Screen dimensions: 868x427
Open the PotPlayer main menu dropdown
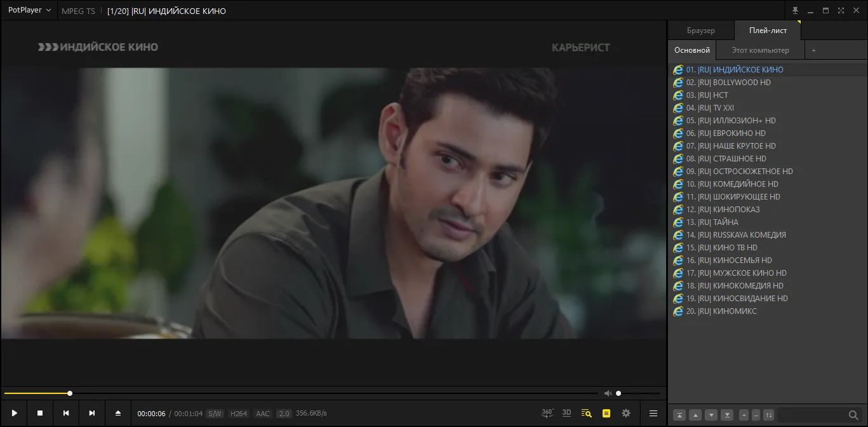tap(29, 10)
